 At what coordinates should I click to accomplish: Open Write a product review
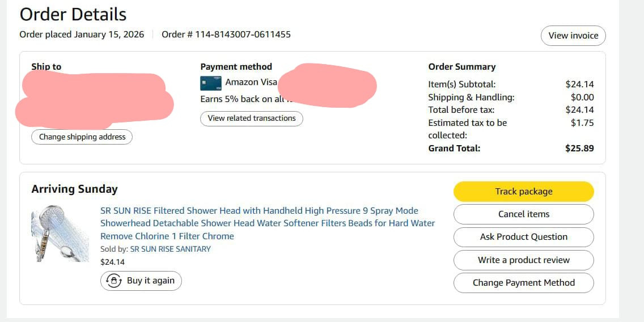click(x=523, y=260)
